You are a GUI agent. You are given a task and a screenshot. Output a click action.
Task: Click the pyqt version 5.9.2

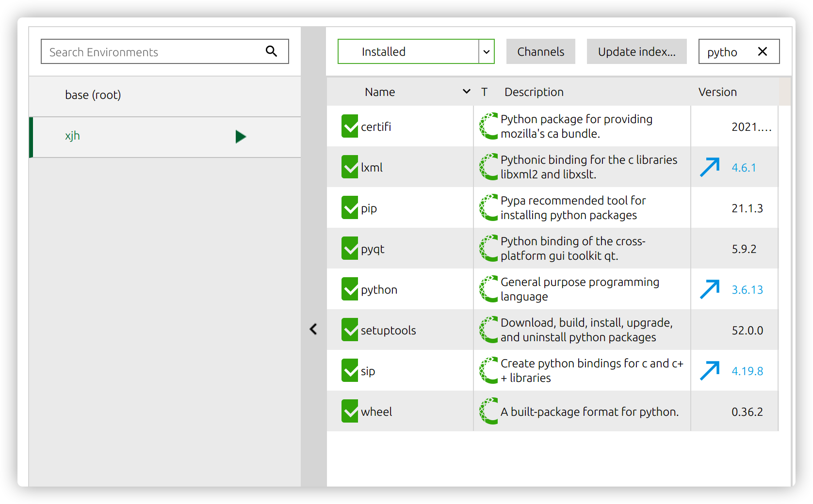click(x=744, y=249)
